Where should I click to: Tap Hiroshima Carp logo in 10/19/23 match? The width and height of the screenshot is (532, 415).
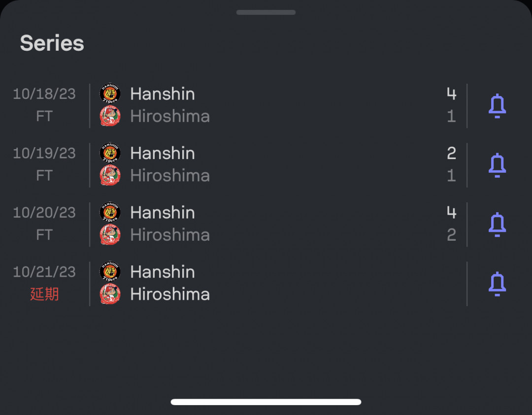coord(110,175)
